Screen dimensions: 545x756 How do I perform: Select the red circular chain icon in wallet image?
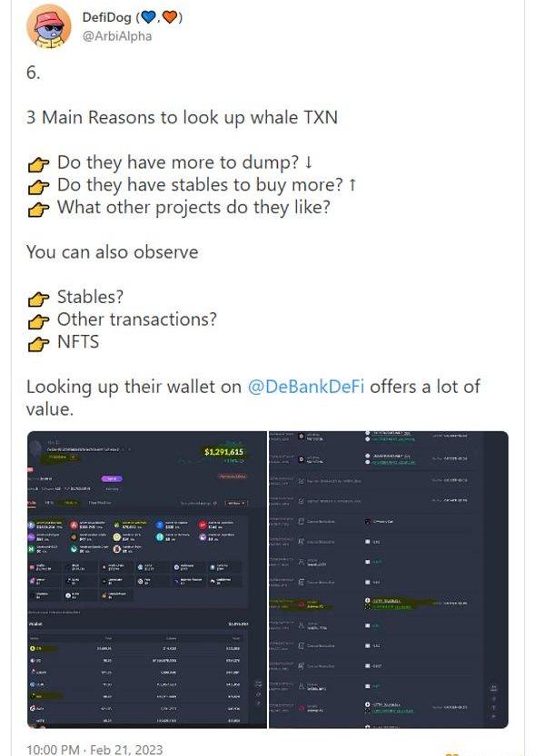click(74, 525)
